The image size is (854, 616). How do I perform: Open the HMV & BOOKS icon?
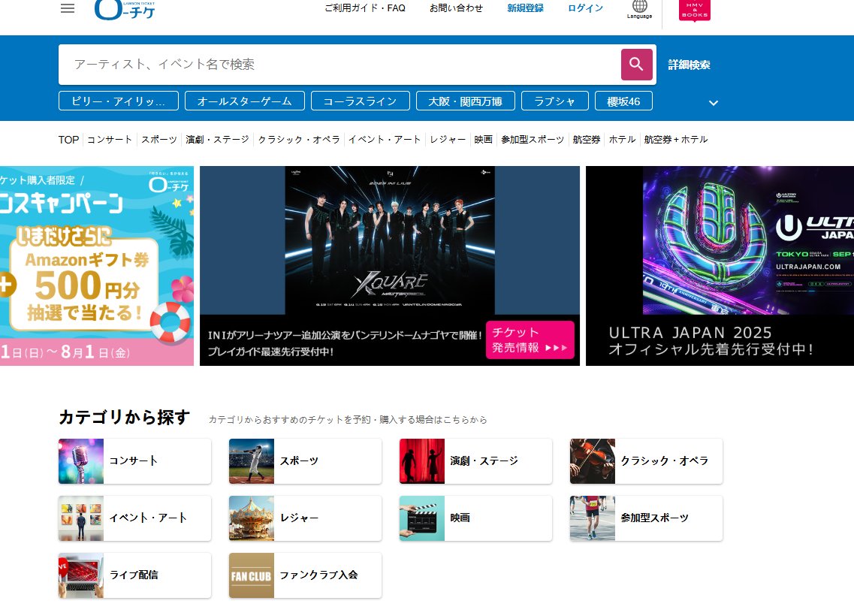[695, 10]
